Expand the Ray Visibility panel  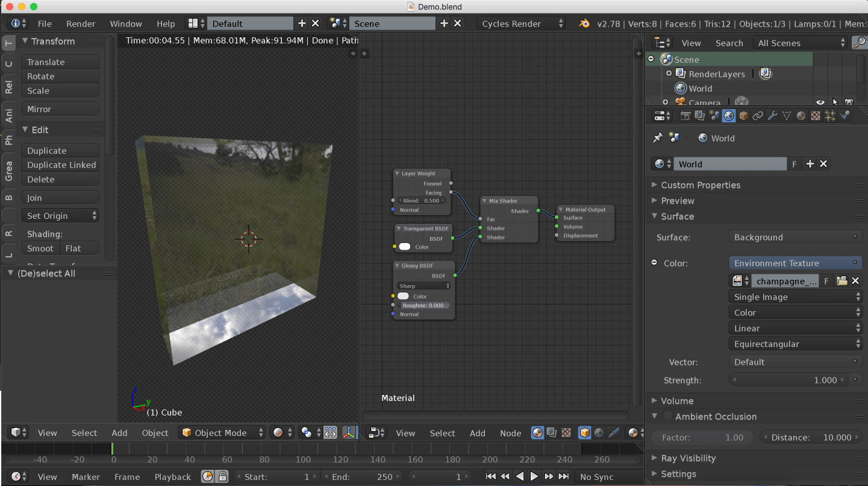[688, 458]
